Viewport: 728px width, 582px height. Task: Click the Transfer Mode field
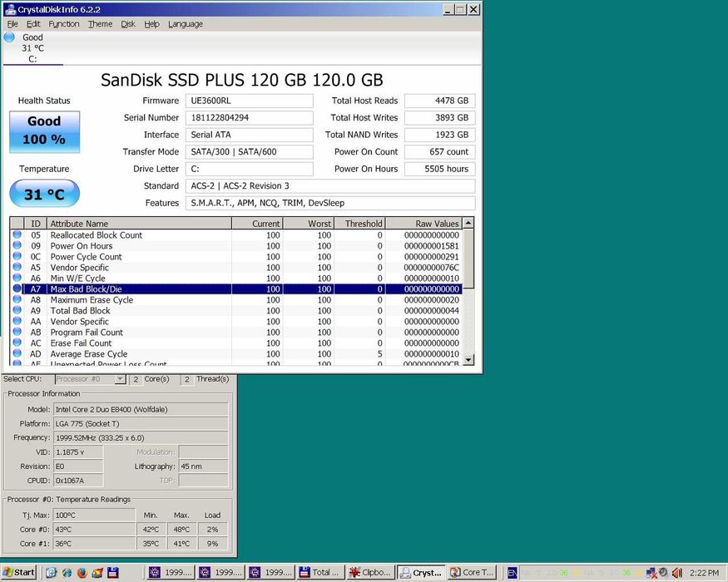coord(250,152)
